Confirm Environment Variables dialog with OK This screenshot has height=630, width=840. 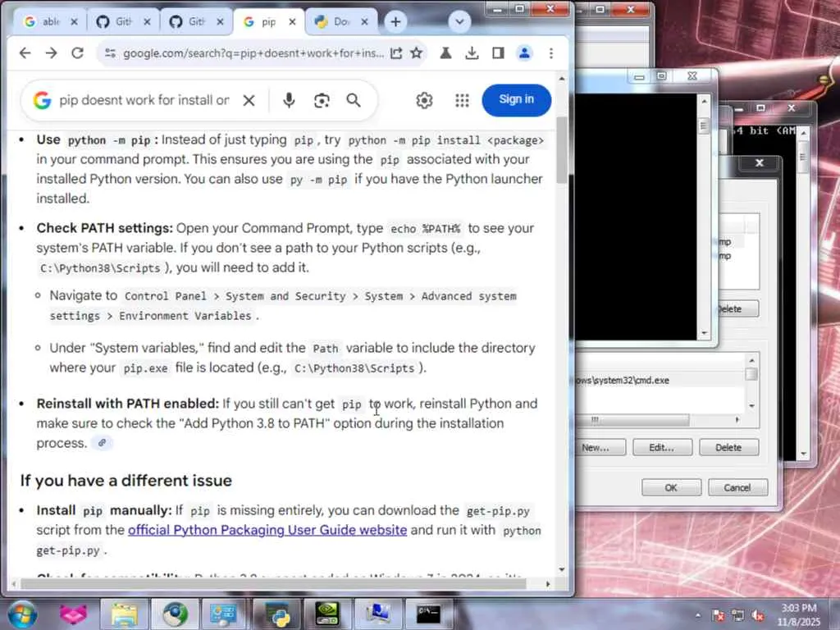click(x=671, y=487)
